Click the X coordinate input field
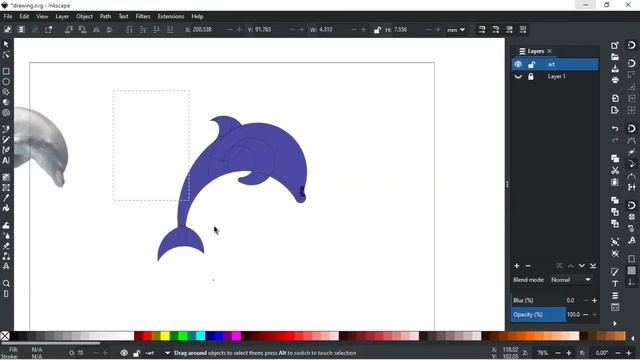Screen dimensions: 640x360 (207, 29)
